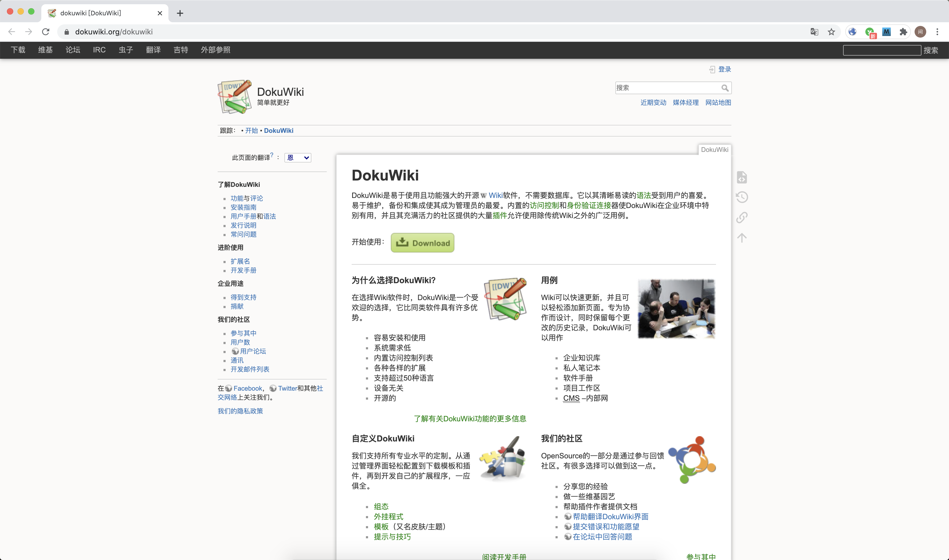
Task: Open 虫子 in the top bar
Action: (126, 50)
